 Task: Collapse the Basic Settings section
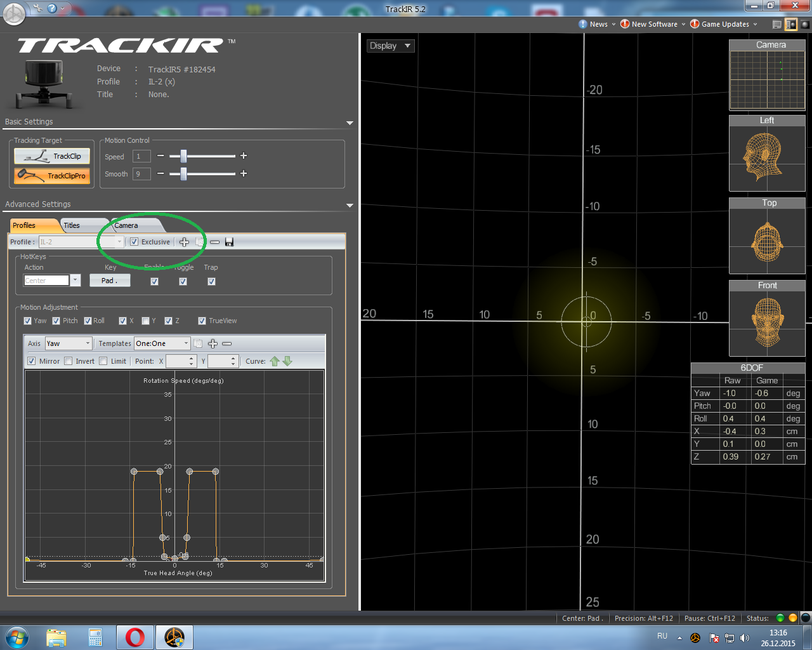tap(350, 123)
